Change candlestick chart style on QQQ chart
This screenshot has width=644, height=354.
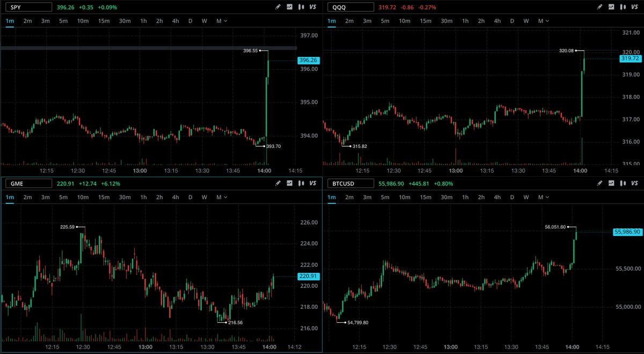[x=624, y=8]
